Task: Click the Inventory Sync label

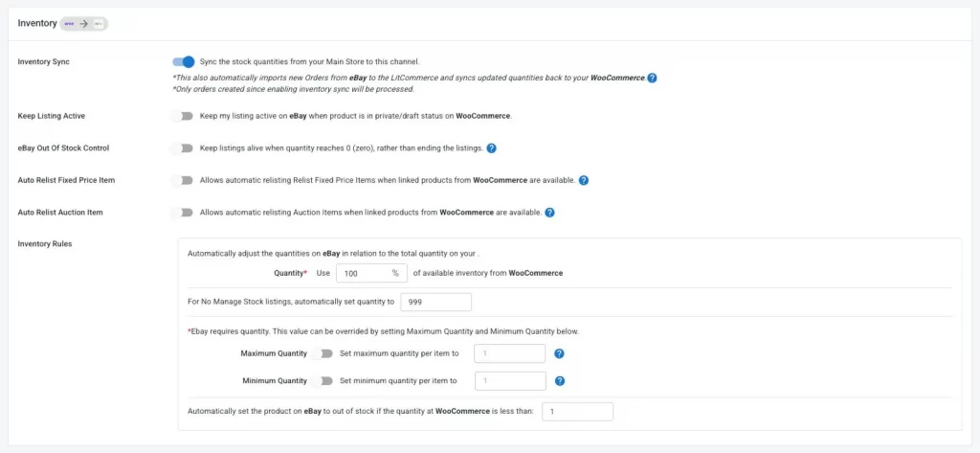Action: [x=44, y=62]
